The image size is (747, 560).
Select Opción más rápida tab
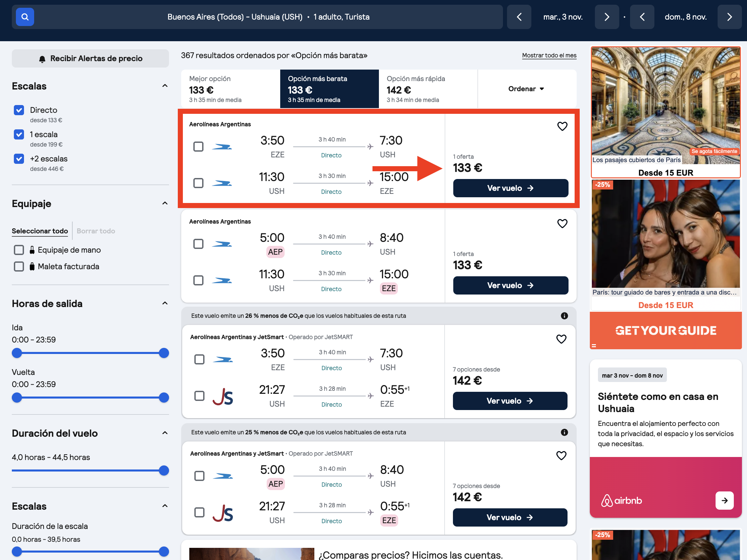[428, 89]
